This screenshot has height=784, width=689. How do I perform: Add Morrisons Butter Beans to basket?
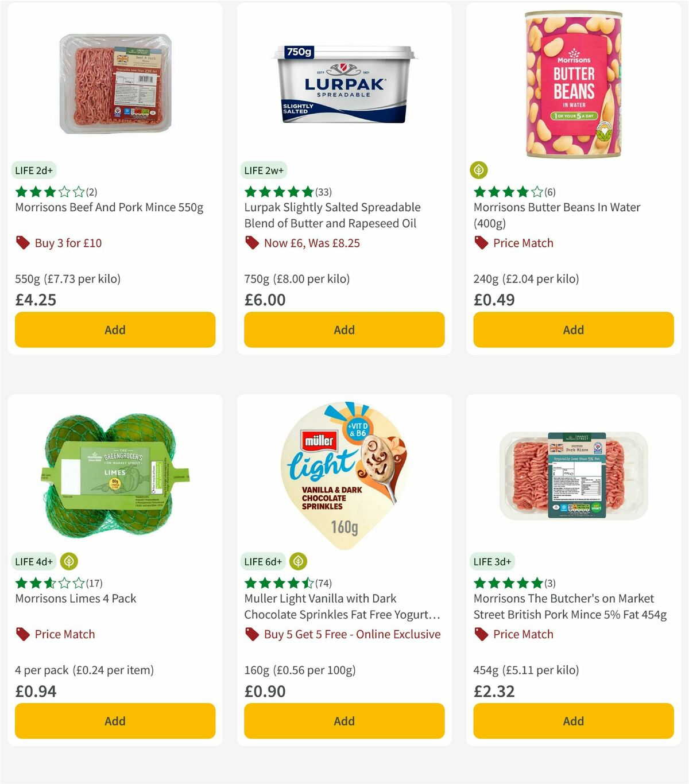coord(573,329)
